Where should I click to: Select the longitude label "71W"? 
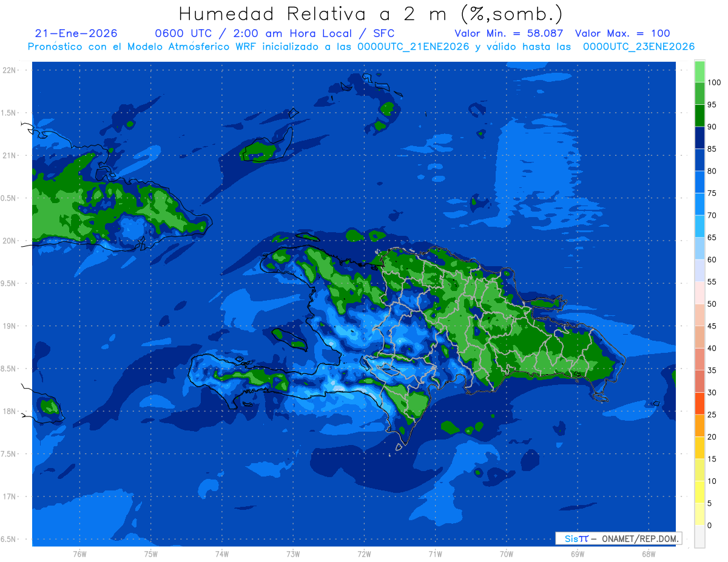(435, 554)
